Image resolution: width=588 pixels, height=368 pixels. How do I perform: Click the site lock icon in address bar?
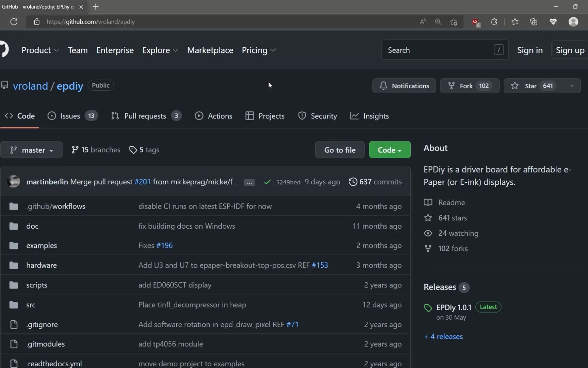coord(37,22)
